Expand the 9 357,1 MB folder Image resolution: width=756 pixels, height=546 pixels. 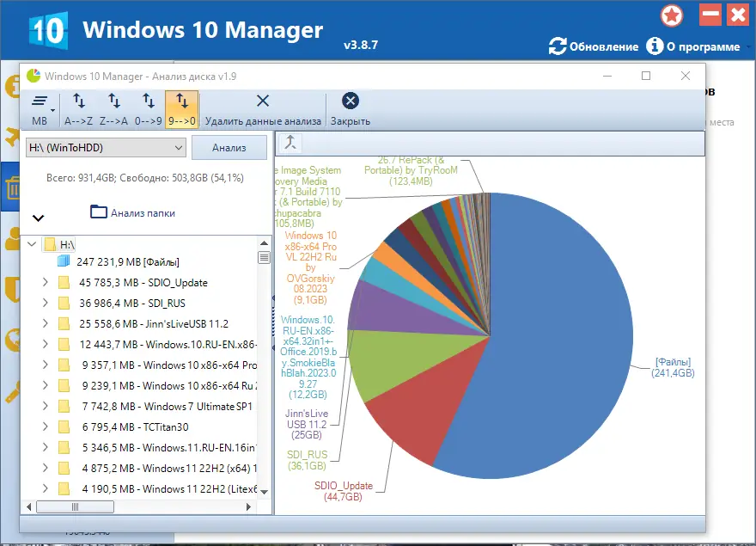(46, 365)
